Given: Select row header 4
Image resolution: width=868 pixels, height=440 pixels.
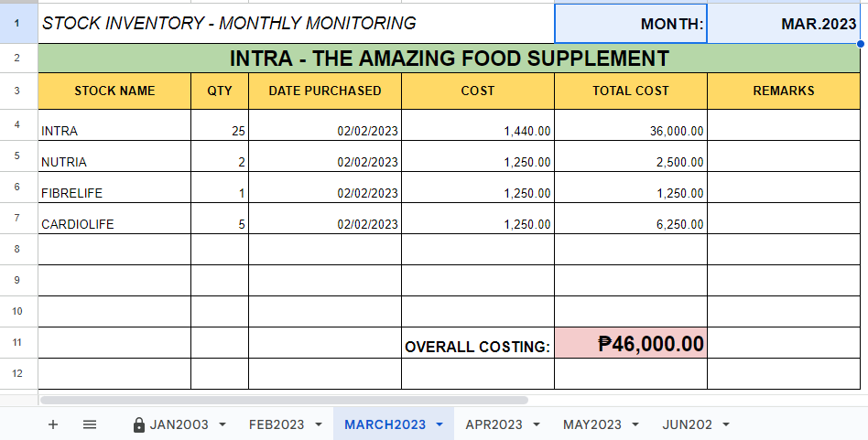Looking at the screenshot, I should [19, 125].
